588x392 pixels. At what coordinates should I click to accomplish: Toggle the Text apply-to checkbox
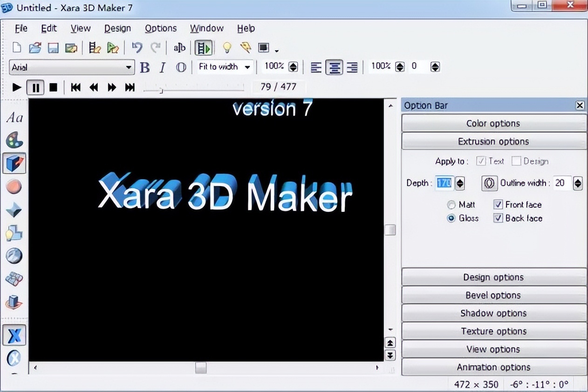point(481,161)
